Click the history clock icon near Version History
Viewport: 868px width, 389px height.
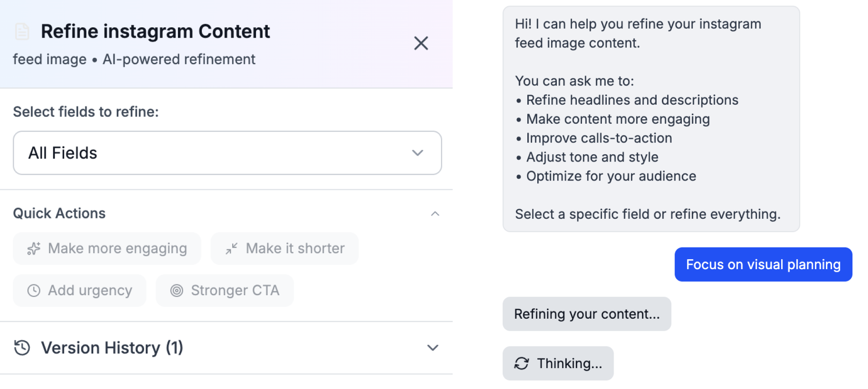click(x=22, y=348)
